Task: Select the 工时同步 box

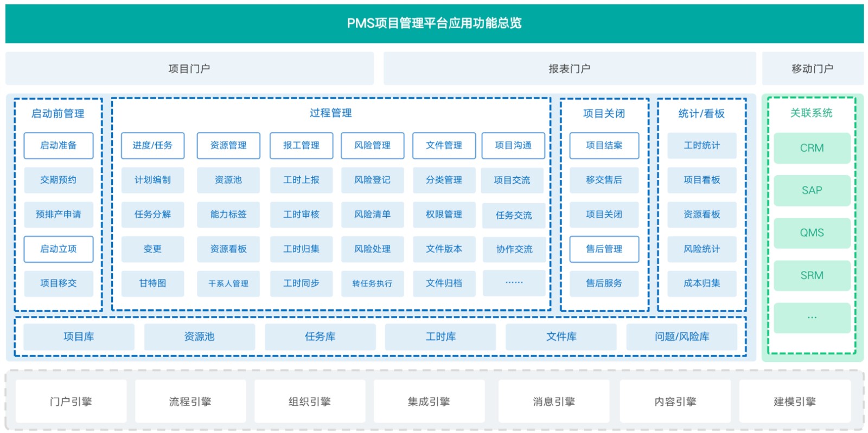Action: pos(302,283)
